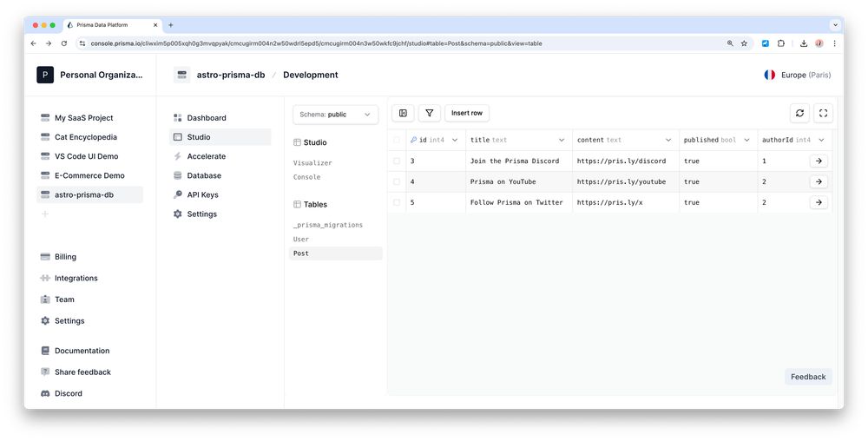
Task: Click the refresh icon above the table
Action: coord(799,113)
